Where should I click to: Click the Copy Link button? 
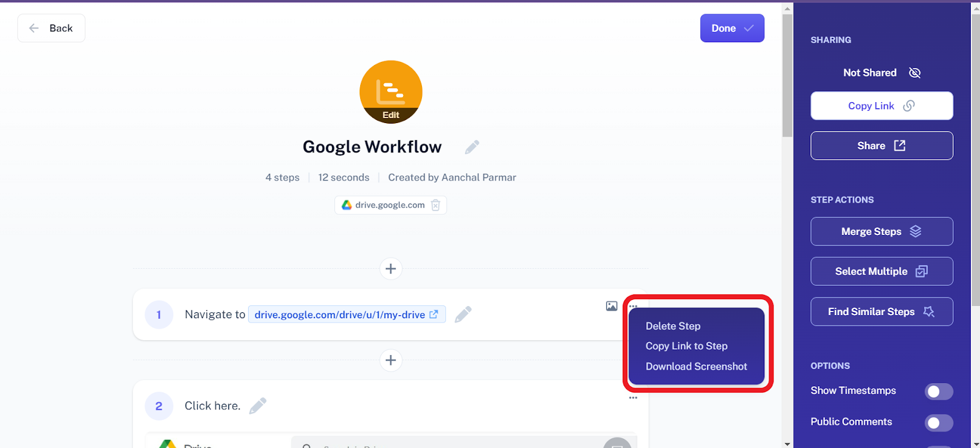pos(881,106)
